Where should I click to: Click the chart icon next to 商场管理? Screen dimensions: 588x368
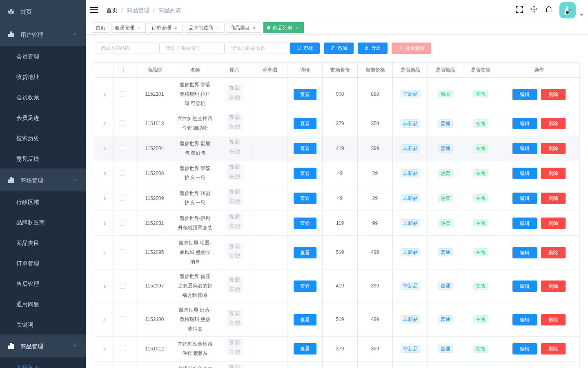tap(11, 180)
